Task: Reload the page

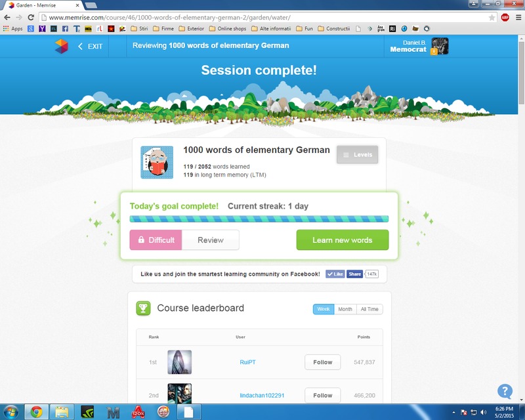Action: (31, 18)
